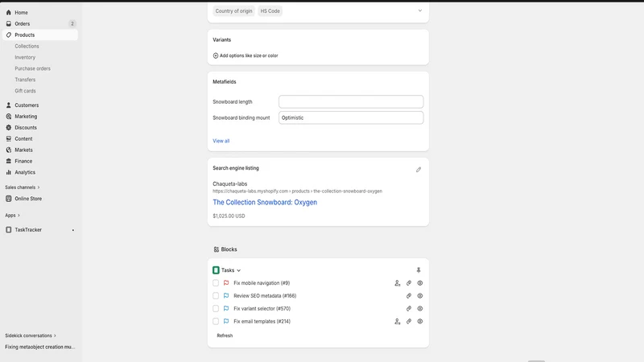Click the Content icon in sidebar

[x=9, y=138]
